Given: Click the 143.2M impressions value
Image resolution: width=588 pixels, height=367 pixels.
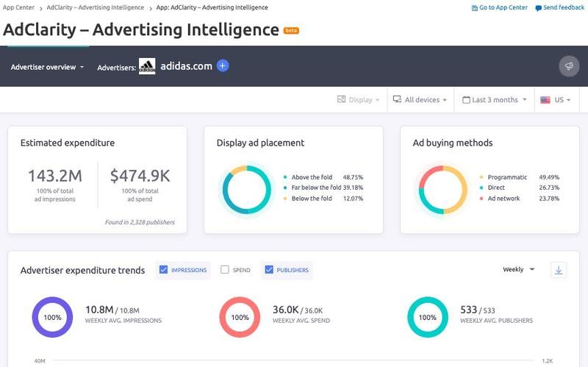Looking at the screenshot, I should point(54,176).
